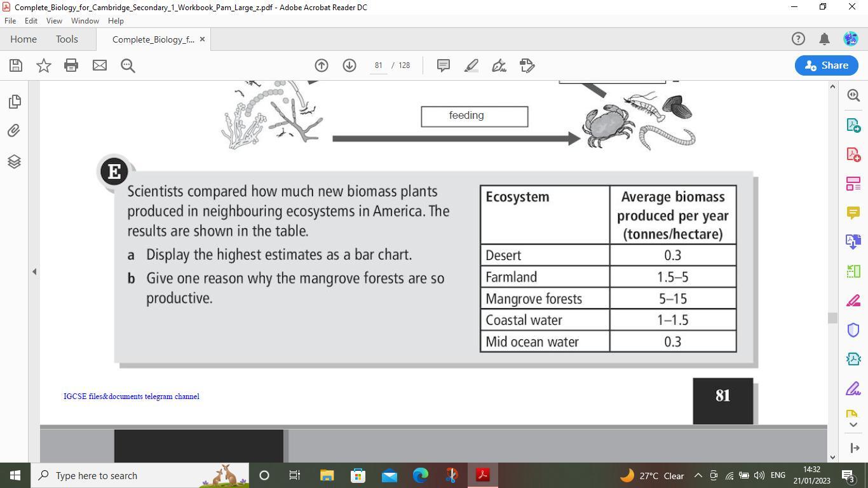Collapse the right tools pane

point(853,448)
